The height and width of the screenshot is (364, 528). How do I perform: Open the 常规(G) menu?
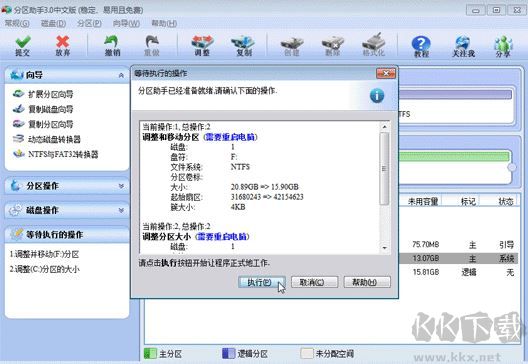[17, 24]
